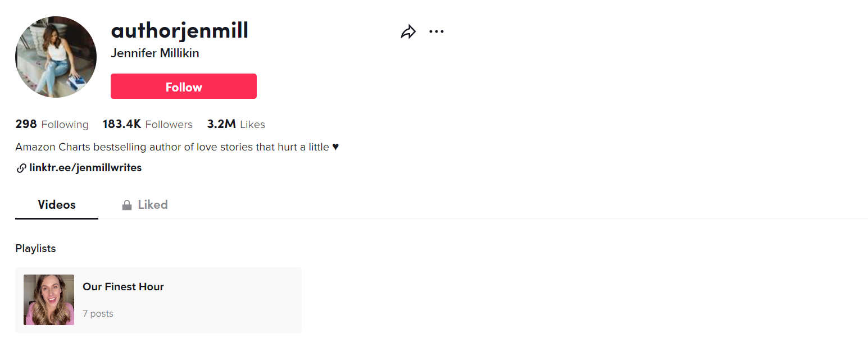Click the Amazon Charts bestselling author bio text
This screenshot has width=868, height=338.
coord(172,147)
